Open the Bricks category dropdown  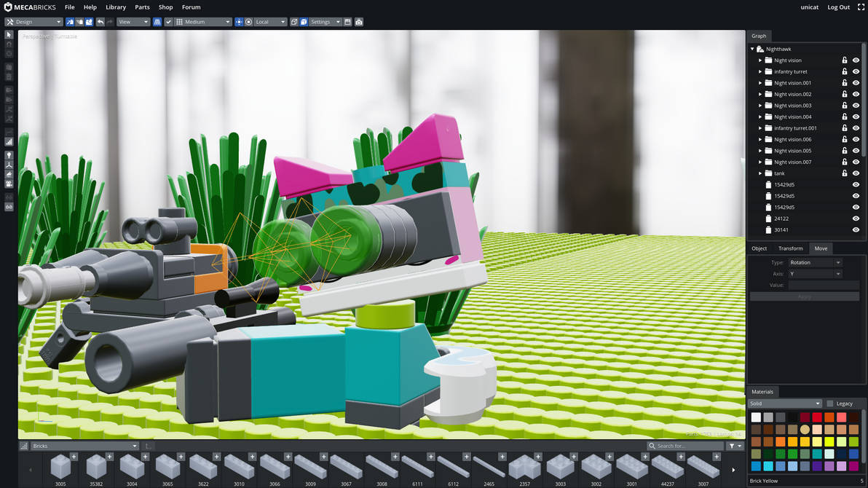pos(84,446)
